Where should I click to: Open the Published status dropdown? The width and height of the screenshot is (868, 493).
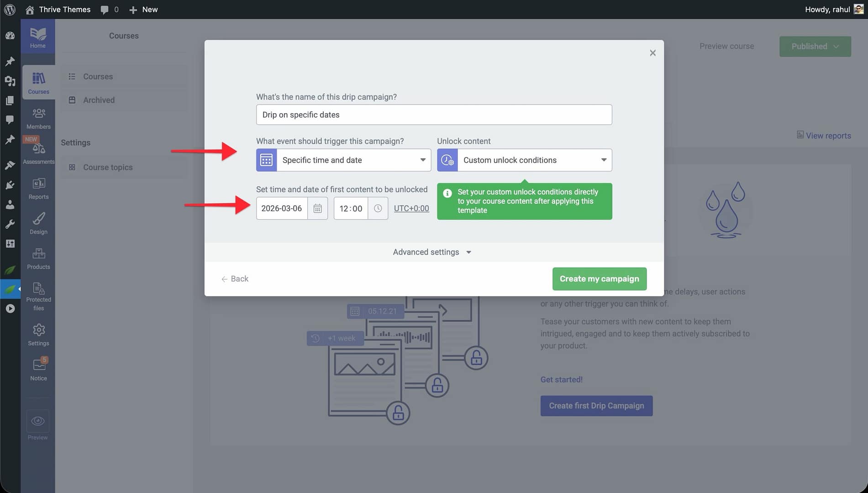coord(815,47)
